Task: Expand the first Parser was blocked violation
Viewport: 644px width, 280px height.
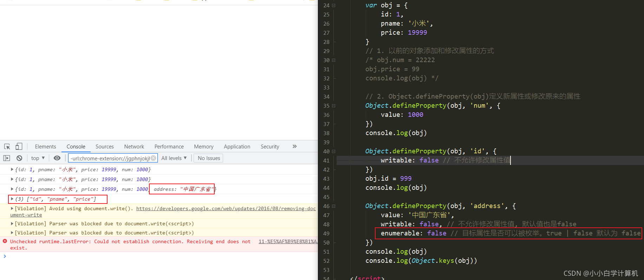Action: (x=12, y=224)
